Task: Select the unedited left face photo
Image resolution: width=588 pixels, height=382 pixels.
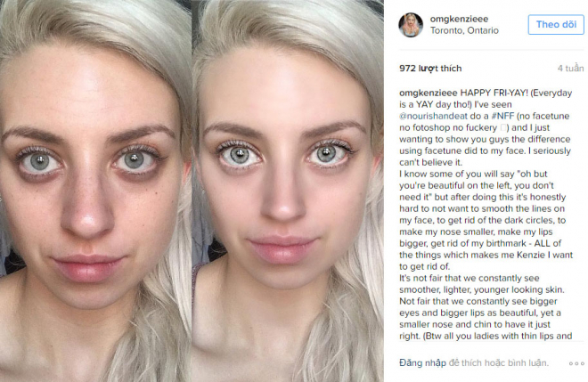Action: 95,191
